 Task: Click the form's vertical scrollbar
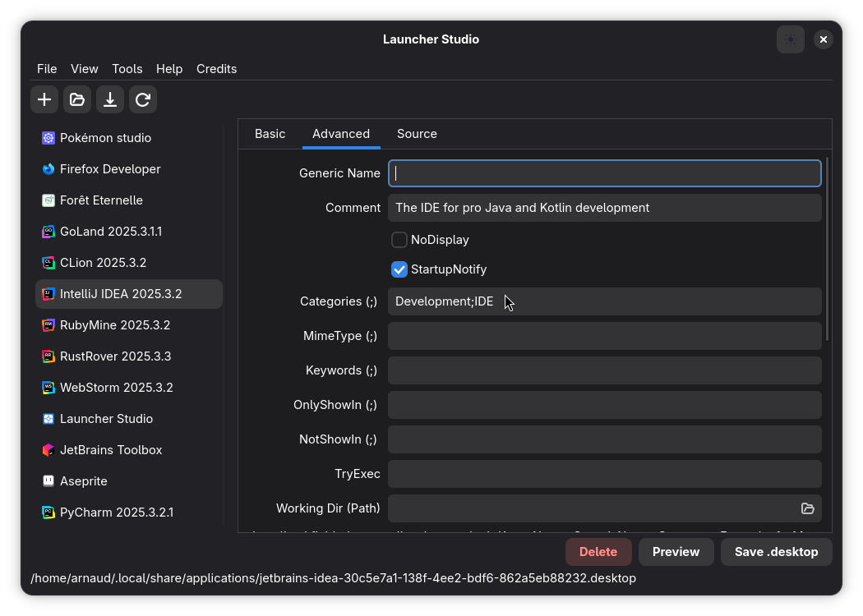coord(827,249)
